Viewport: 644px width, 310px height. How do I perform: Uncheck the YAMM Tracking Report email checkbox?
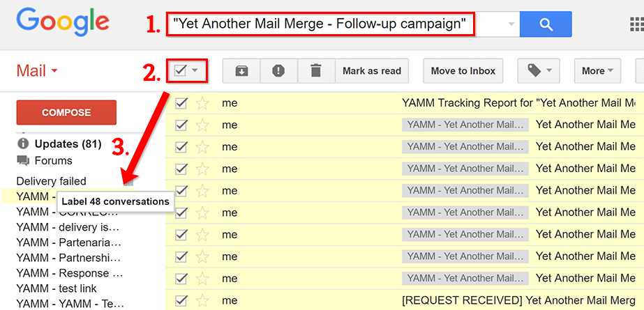[181, 103]
